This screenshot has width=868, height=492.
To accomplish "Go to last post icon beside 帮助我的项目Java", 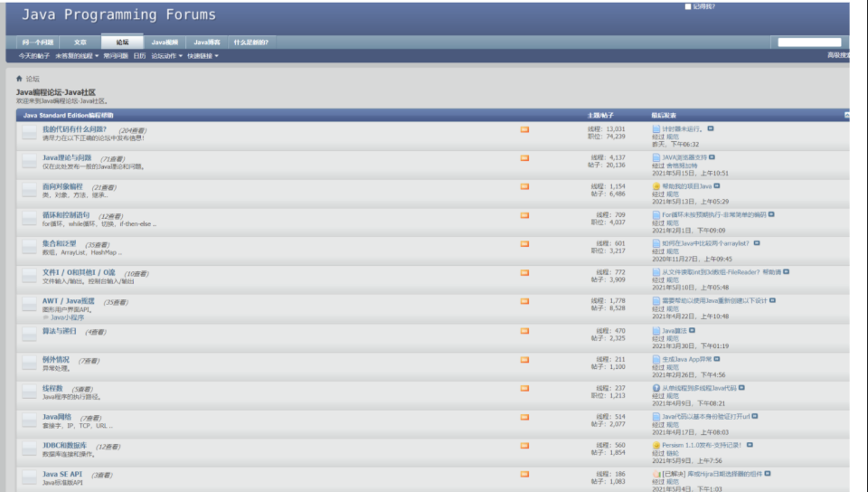I will pyautogui.click(x=717, y=186).
